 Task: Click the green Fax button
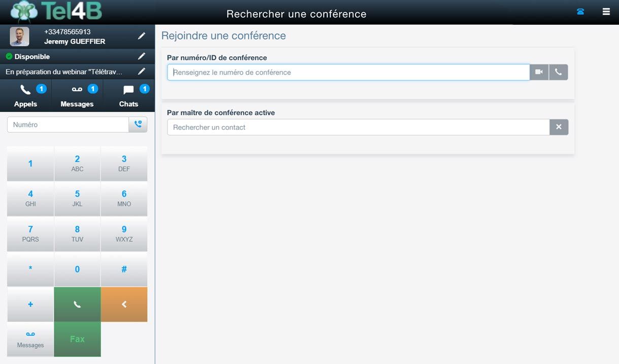click(x=77, y=339)
